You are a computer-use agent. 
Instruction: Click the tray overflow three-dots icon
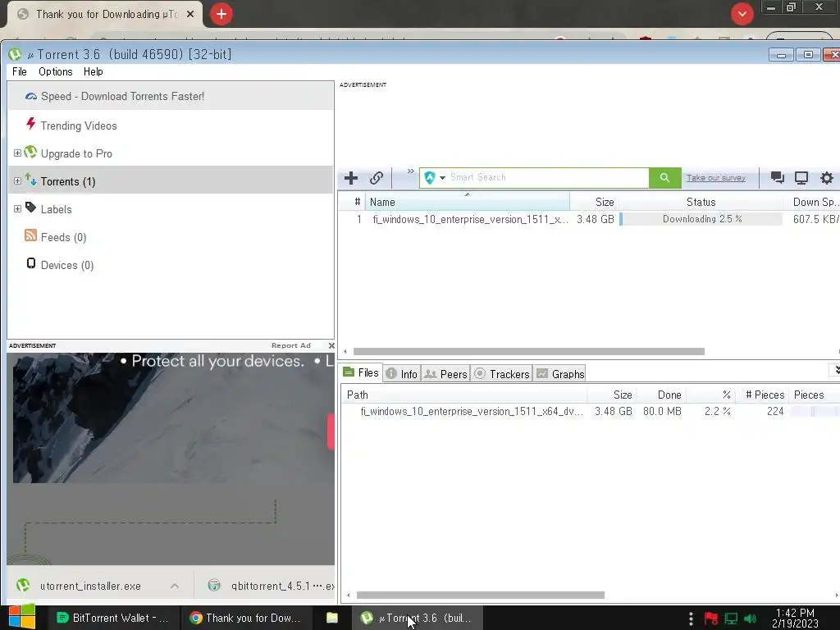pyautogui.click(x=691, y=619)
